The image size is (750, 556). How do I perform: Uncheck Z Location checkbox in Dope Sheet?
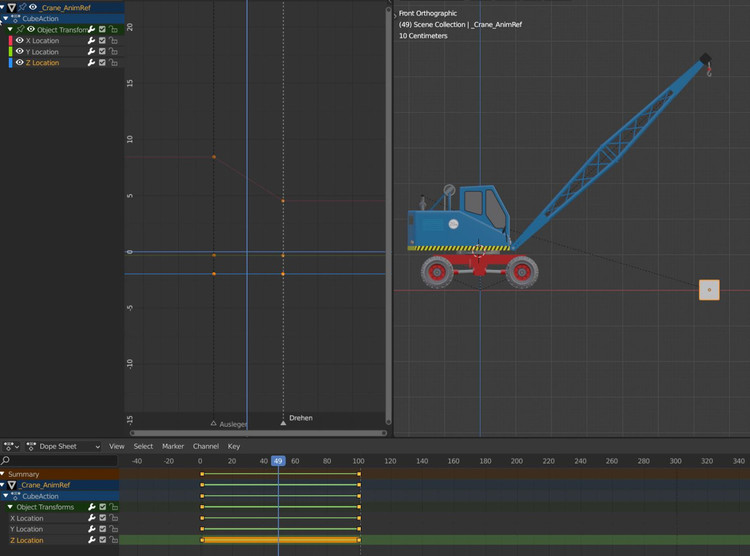tap(102, 540)
